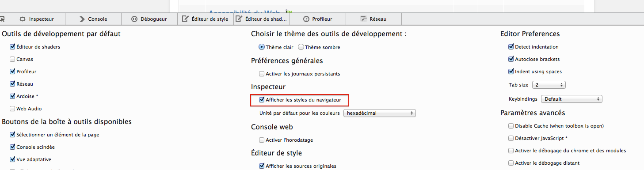Open the Éditeur de shaders tab
644x170 pixels.
pos(262,19)
